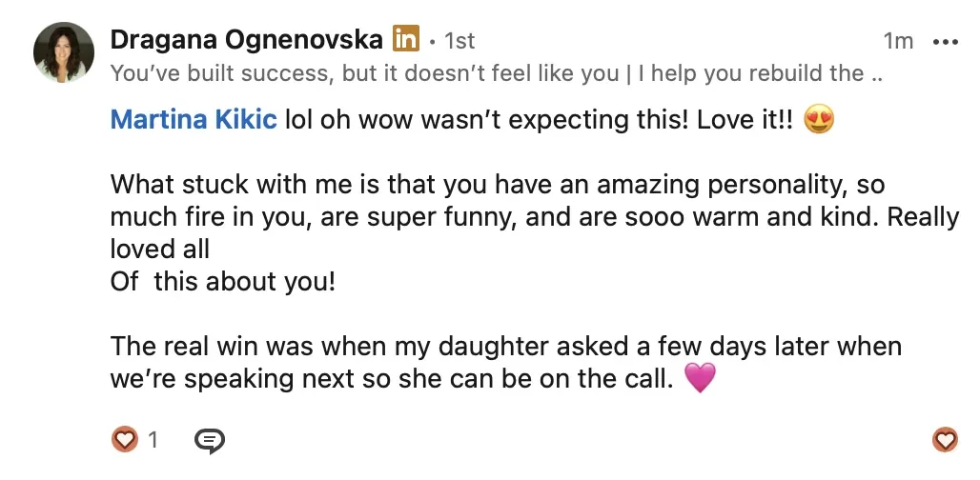980x480 pixels.
Task: Click the line we're speaking next so she
Action: coord(392,379)
